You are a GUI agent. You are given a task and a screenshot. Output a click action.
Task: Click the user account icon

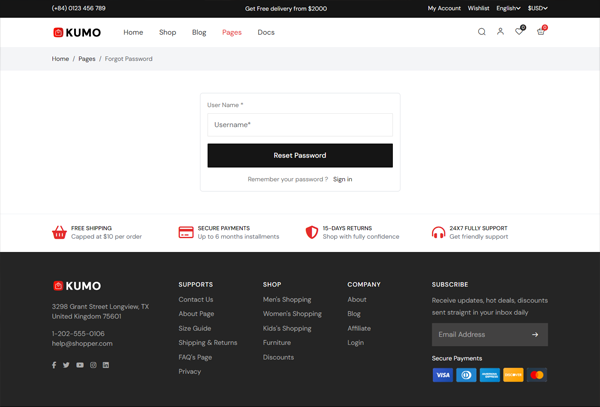coord(500,32)
